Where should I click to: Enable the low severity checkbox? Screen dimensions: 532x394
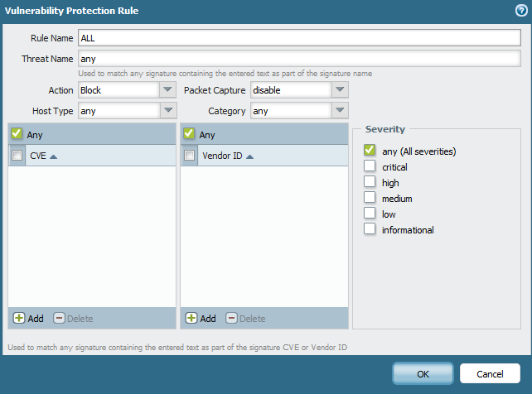370,213
